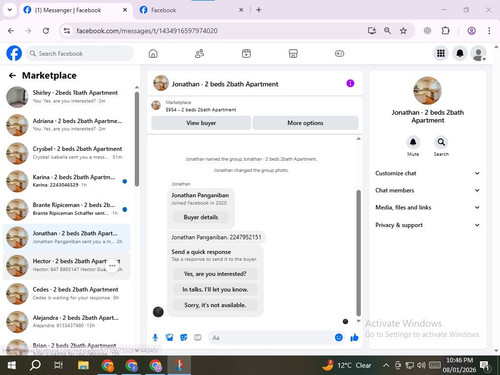
Task: Send quick response Yes, are you interested?
Action: pos(215,274)
